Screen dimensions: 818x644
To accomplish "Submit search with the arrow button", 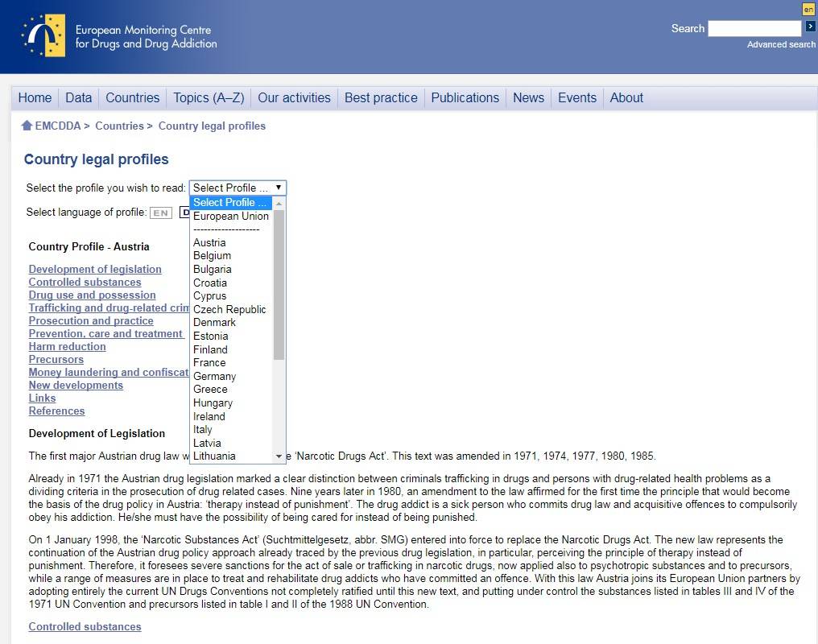I will 810,27.
